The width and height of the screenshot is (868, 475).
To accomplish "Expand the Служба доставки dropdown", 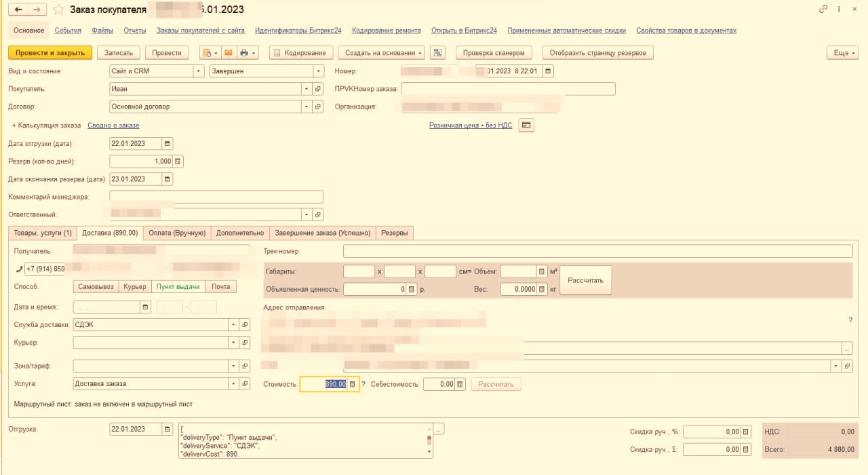I will (x=234, y=325).
